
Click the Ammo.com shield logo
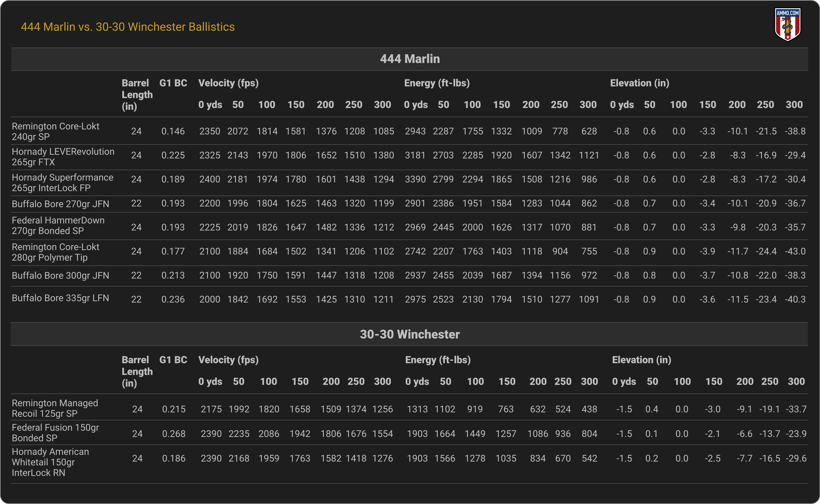coord(788,24)
